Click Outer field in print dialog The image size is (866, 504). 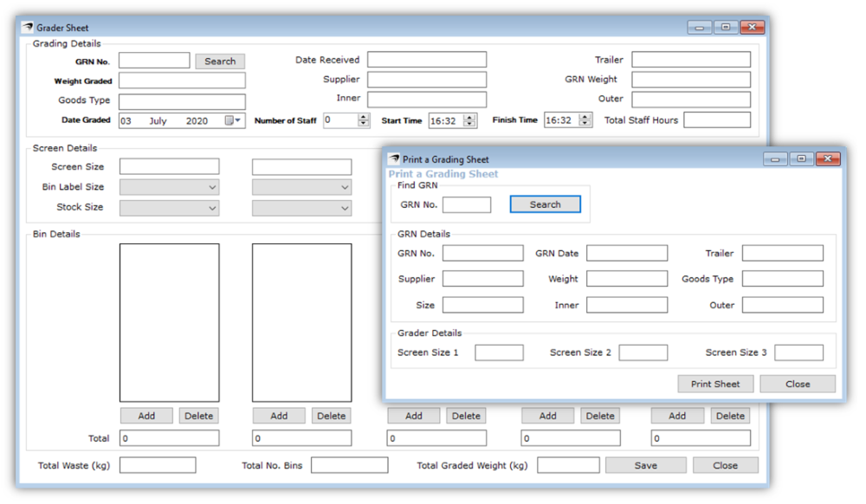pyautogui.click(x=783, y=305)
